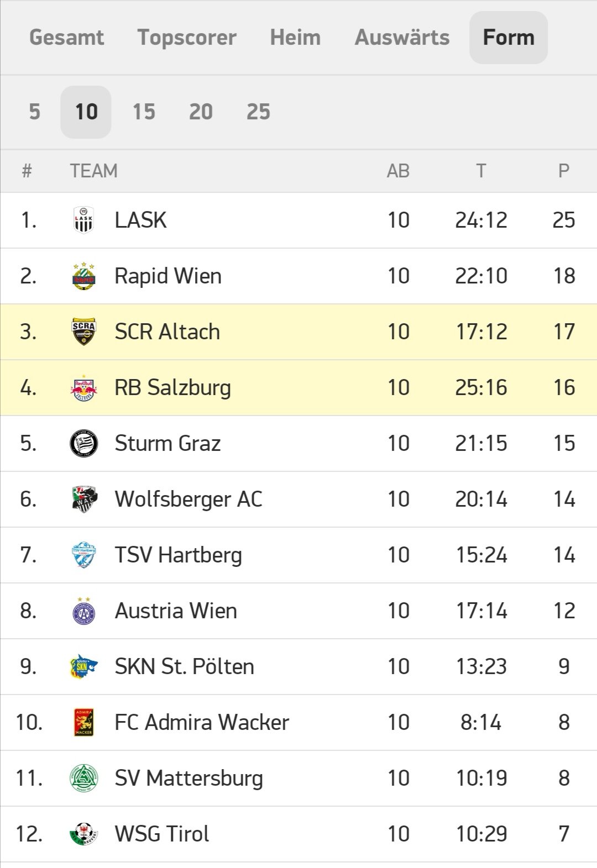Click the Austria Wien violet emblem
Viewport: 597px width, 868px height.
(83, 611)
